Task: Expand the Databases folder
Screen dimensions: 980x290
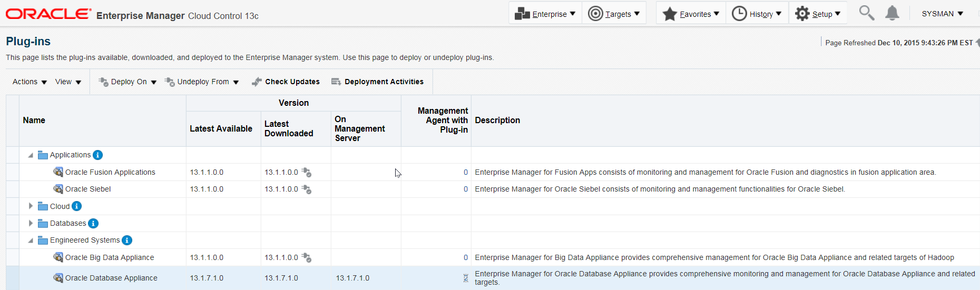Action: pos(31,224)
